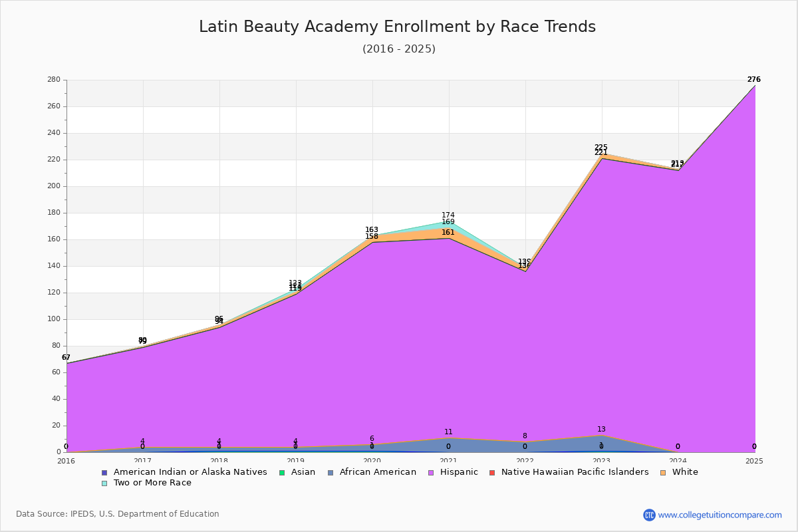The image size is (798, 532).
Task: Toggle the African American legend entry
Action: pyautogui.click(x=372, y=472)
